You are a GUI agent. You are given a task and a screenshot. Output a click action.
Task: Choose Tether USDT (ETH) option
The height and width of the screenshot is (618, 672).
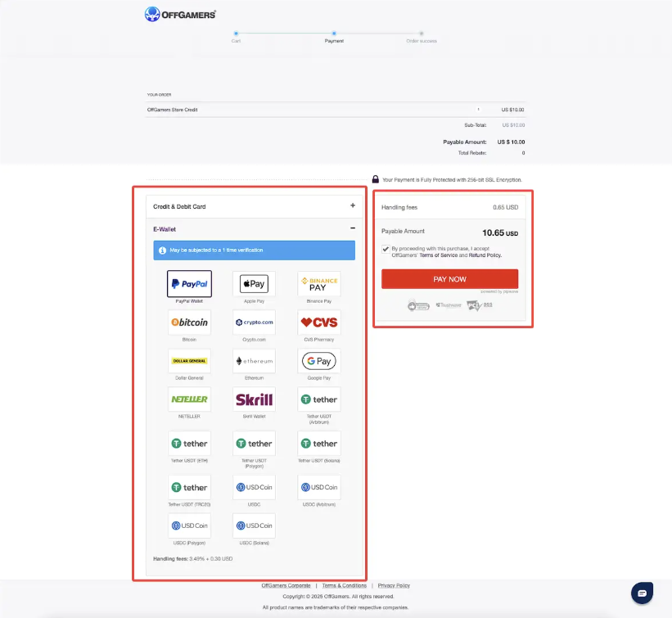tap(189, 444)
